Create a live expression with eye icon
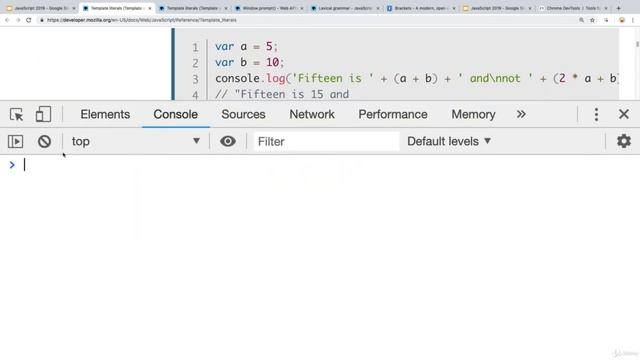The image size is (640, 360). 228,142
